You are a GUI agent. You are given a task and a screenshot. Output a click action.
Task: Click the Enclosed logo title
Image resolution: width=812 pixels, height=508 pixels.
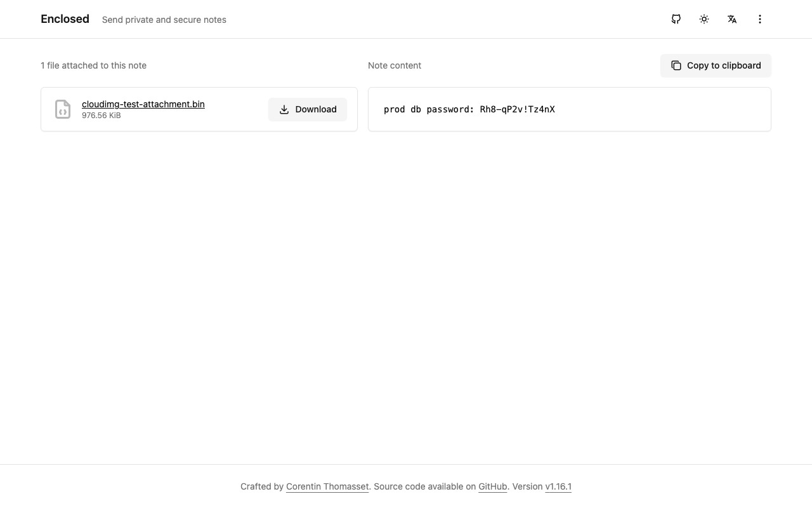tap(65, 19)
